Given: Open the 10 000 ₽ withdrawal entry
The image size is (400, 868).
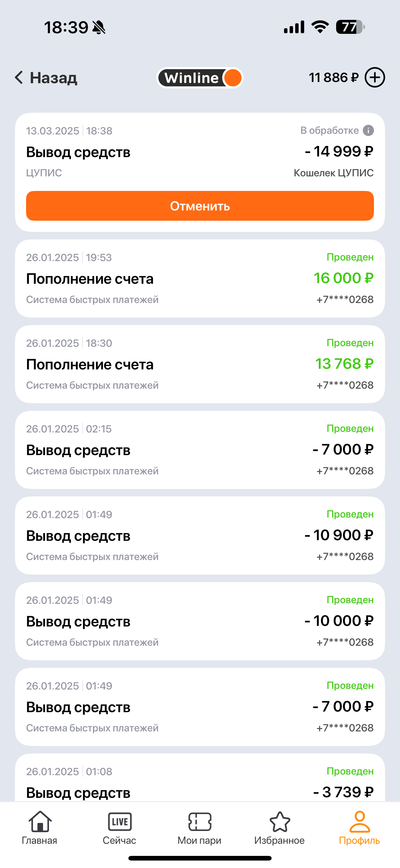Looking at the screenshot, I should tap(200, 621).
